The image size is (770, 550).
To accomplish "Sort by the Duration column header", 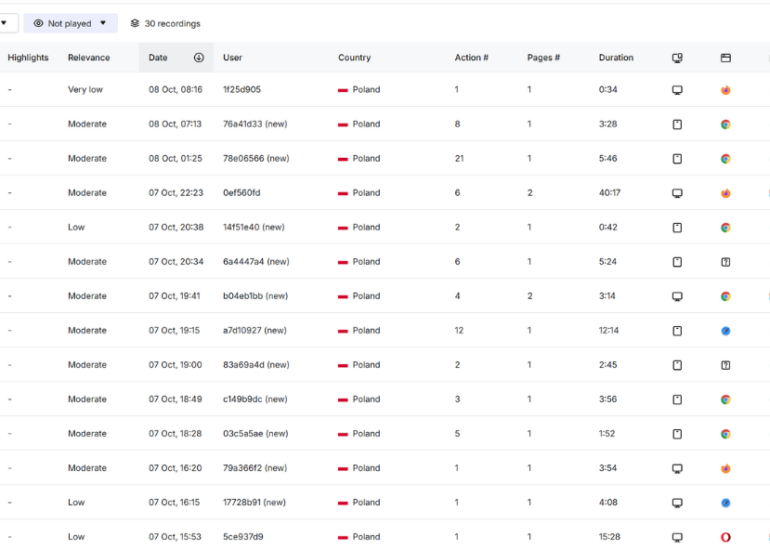I will pyautogui.click(x=616, y=58).
